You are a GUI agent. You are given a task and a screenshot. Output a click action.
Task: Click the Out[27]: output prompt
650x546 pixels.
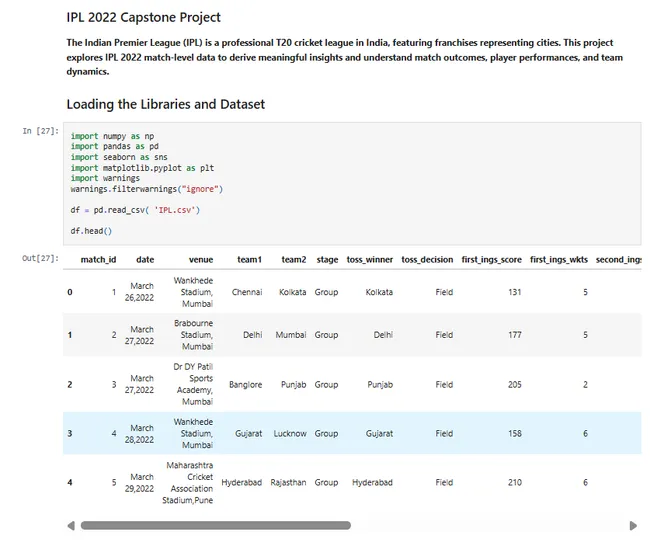click(41, 258)
